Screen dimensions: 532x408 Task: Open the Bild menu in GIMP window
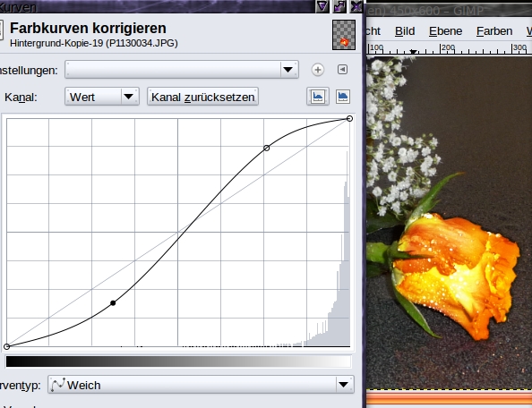[x=405, y=31]
